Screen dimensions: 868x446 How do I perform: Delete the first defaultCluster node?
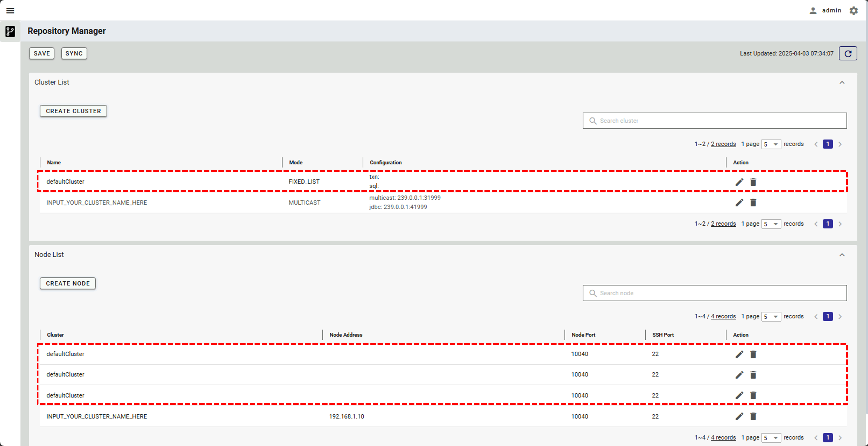[753, 354]
